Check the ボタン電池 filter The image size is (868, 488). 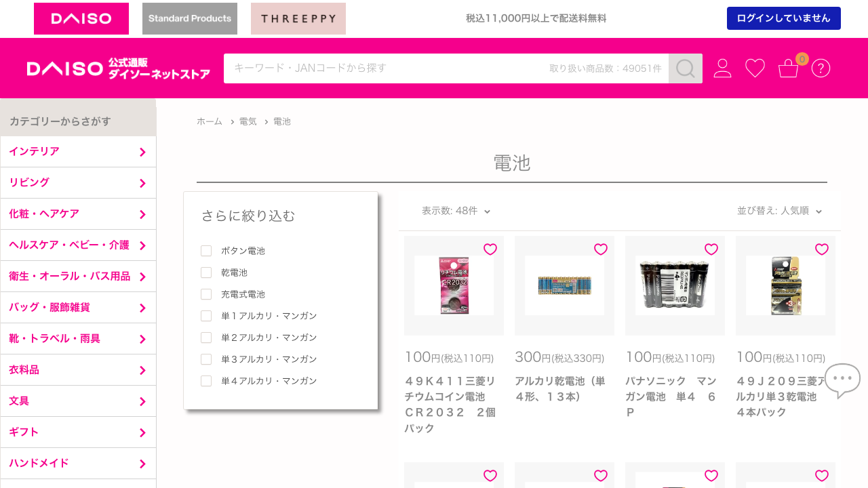206,251
